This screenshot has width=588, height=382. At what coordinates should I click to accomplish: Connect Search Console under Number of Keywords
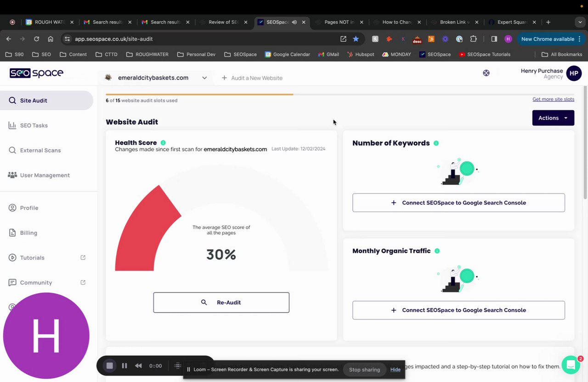(458, 203)
